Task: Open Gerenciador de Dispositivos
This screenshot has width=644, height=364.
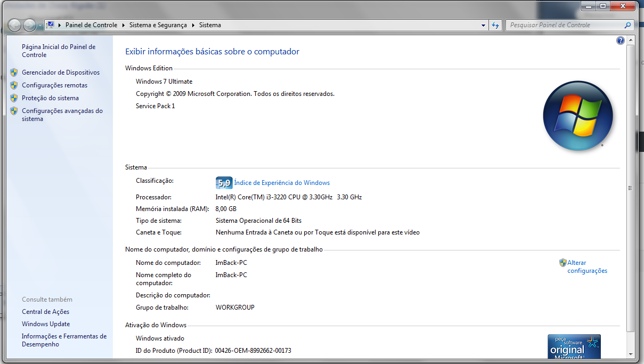Action: tap(61, 72)
